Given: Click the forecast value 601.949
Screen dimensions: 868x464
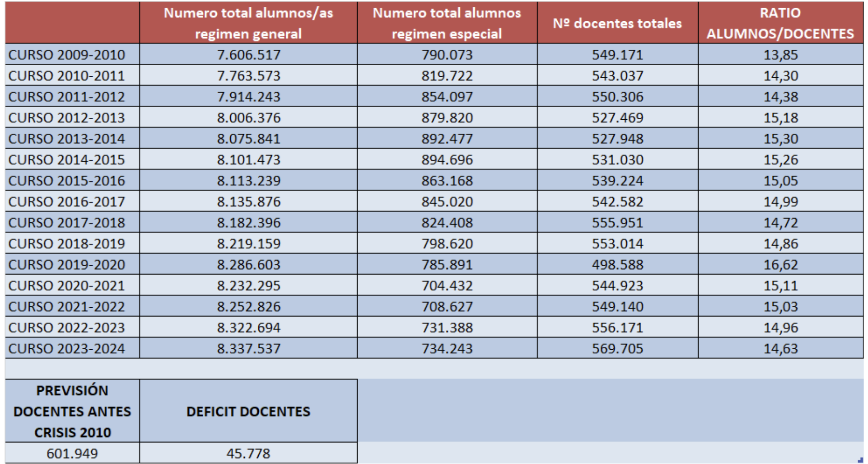Looking at the screenshot, I should 72,453.
